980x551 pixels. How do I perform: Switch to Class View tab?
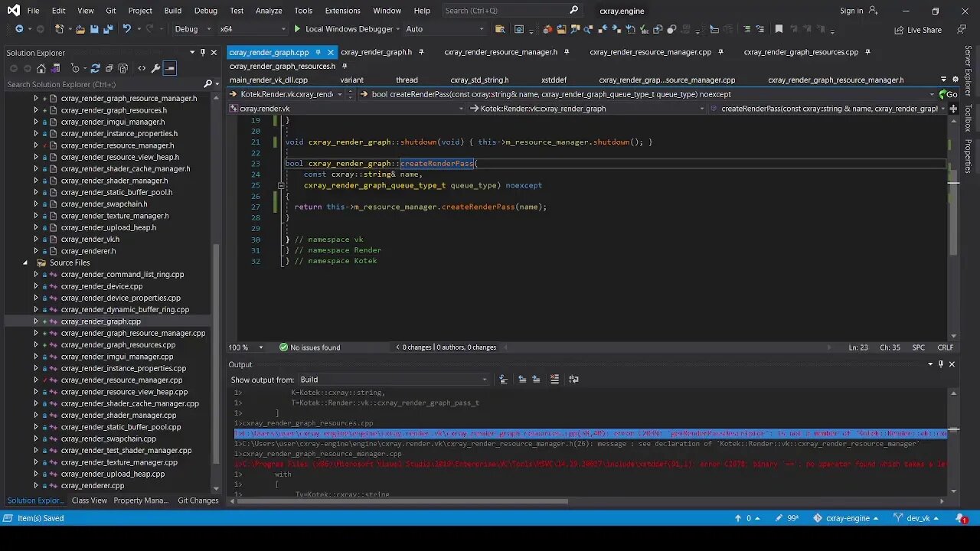coord(89,500)
